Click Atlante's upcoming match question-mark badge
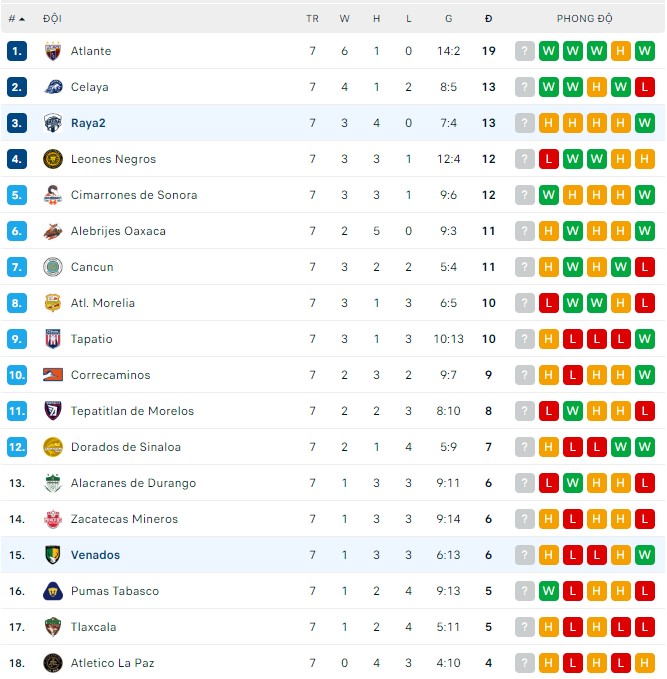The image size is (667, 679). [525, 51]
